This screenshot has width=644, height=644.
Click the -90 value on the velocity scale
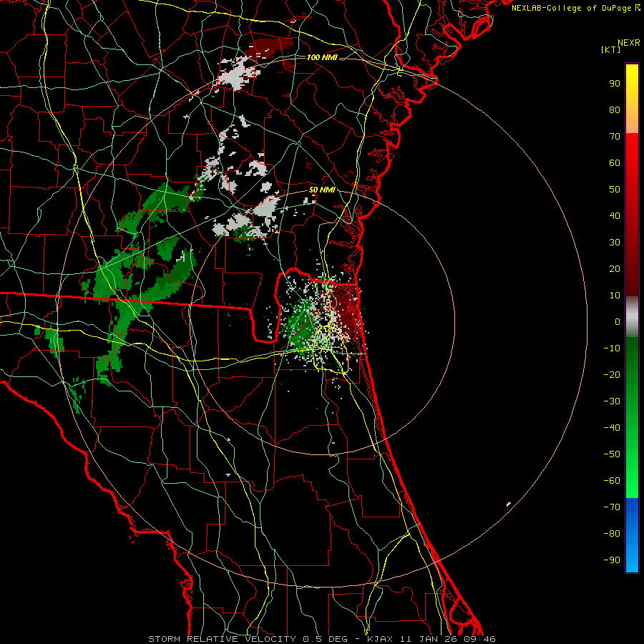[612, 560]
